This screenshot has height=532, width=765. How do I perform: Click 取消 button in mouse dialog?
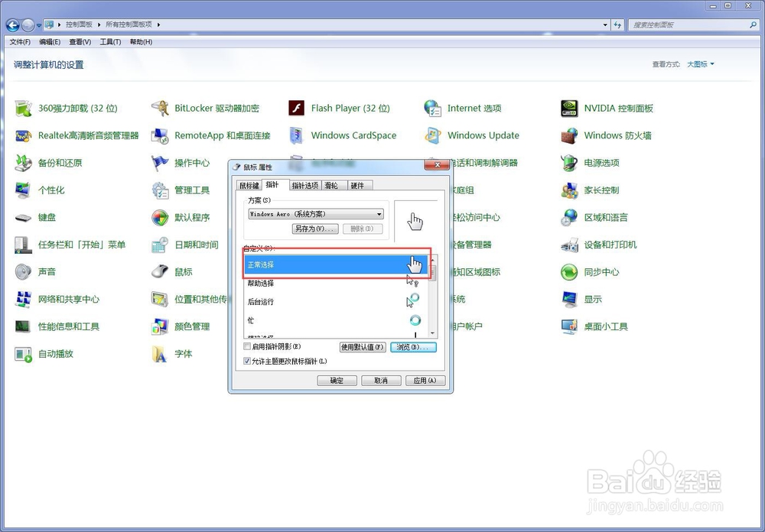381,381
